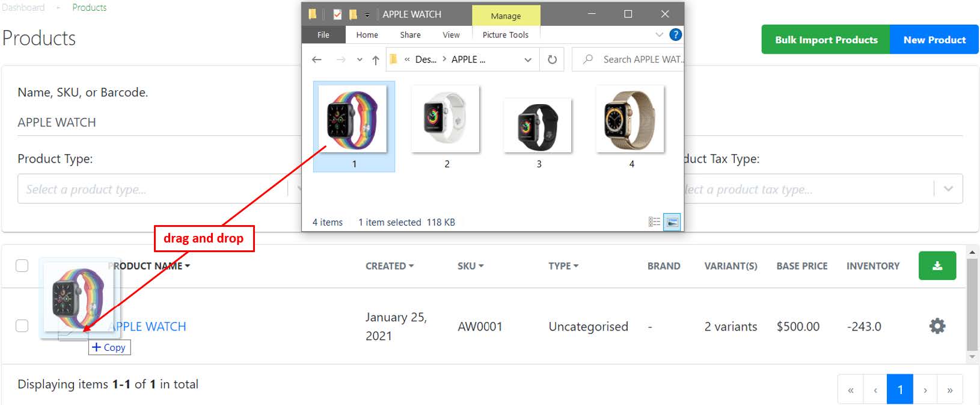The height and width of the screenshot is (405, 980).
Task: Click the green download export icon button
Action: coord(937,265)
